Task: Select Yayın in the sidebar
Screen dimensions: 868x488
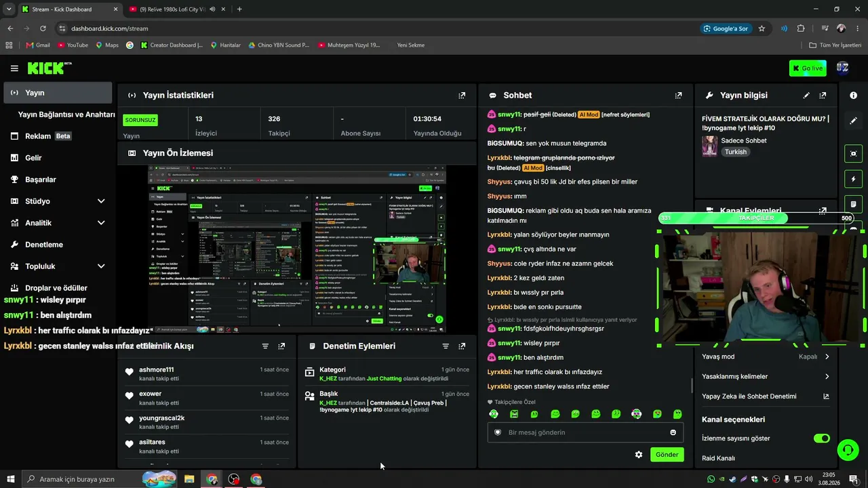Action: (58, 93)
